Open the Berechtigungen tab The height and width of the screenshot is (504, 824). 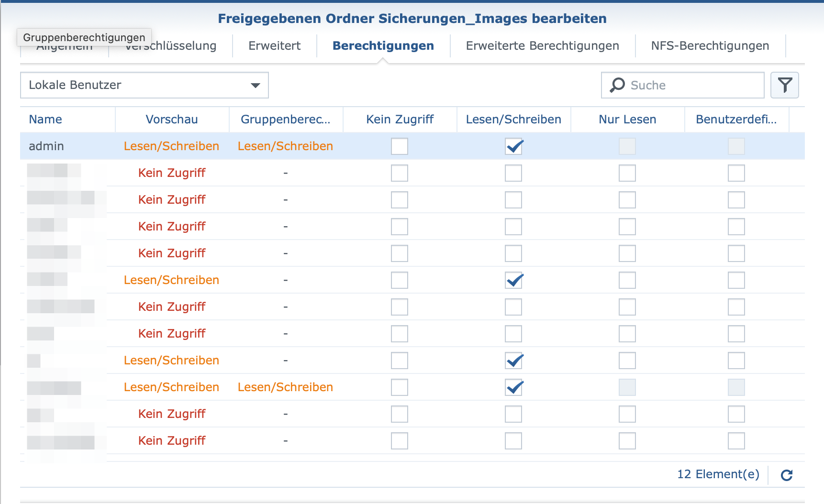coord(383,46)
